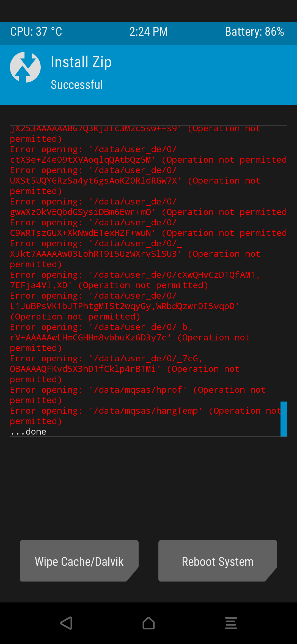Tap the Wipe Cache/Dalvik button
The width and height of the screenshot is (297, 644).
coord(79,561)
